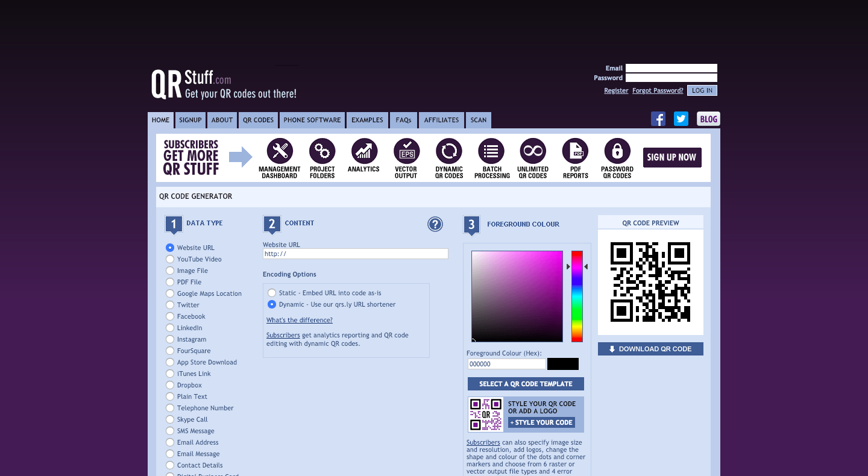
Task: Select Static embed URL encoding option
Action: [x=272, y=293]
